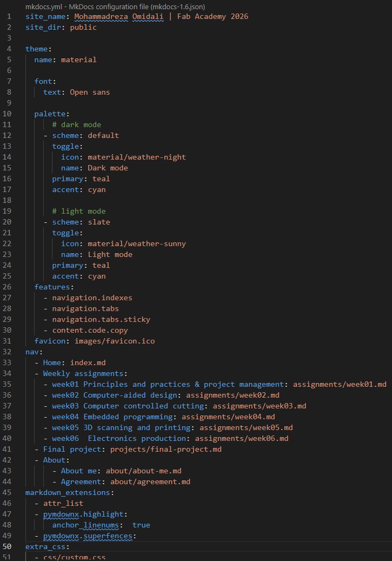Click the assignments/week01.md file path
The width and height of the screenshot is (392, 561).
[x=340, y=384]
